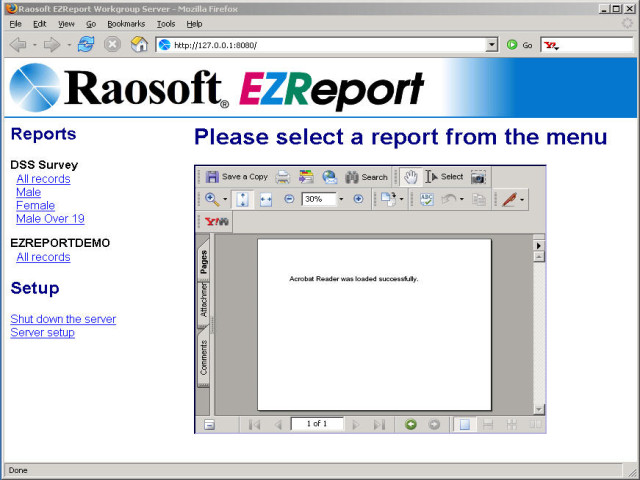Click the ABC spell check icon
Image resolution: width=640 pixels, height=480 pixels.
(427, 199)
